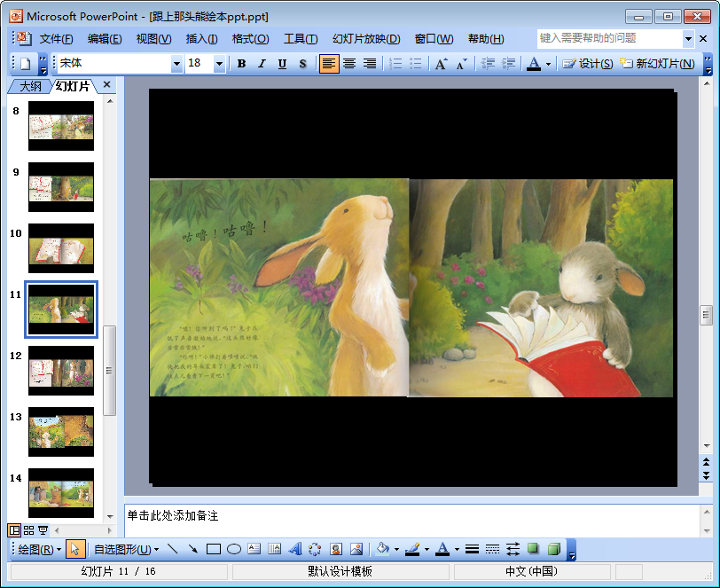This screenshot has height=588, width=720.
Task: Open the Design (设计) pane
Action: [588, 63]
